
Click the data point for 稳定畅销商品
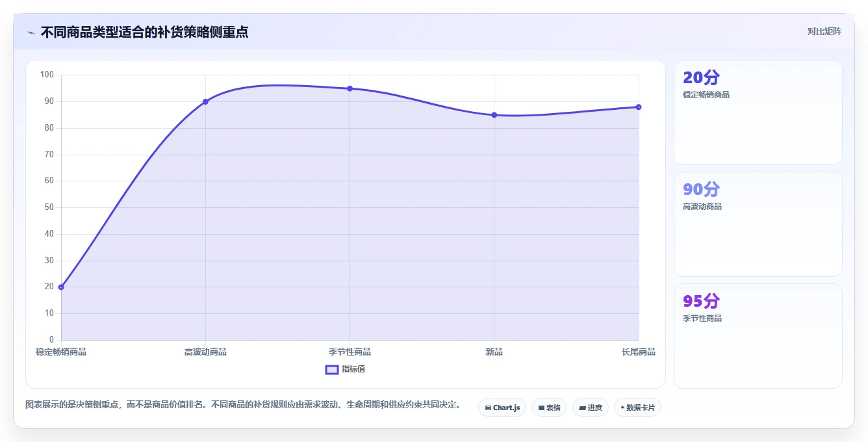tap(61, 287)
